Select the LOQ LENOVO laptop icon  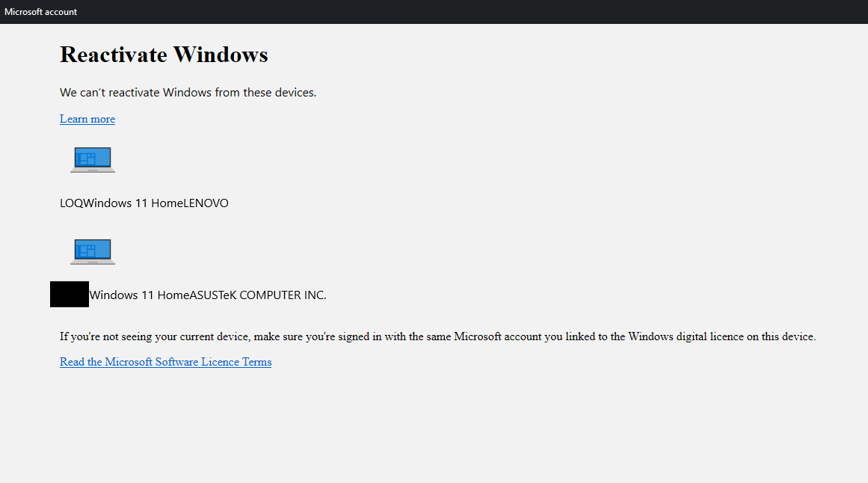(93, 160)
